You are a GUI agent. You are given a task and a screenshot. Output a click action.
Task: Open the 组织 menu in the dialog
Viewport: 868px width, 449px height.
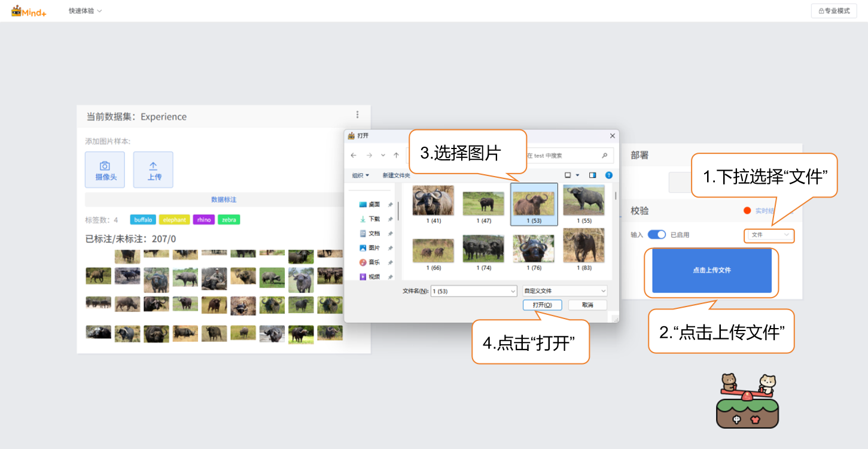[x=360, y=175]
